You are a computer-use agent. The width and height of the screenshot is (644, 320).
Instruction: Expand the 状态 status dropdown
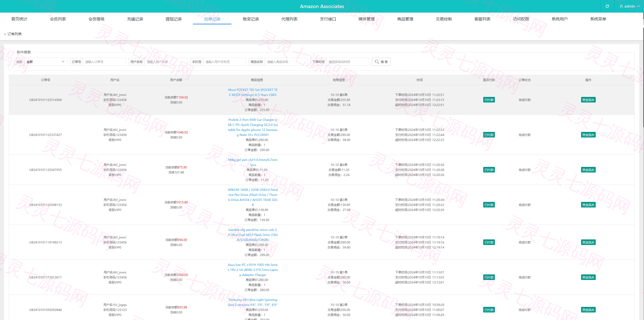(46, 62)
